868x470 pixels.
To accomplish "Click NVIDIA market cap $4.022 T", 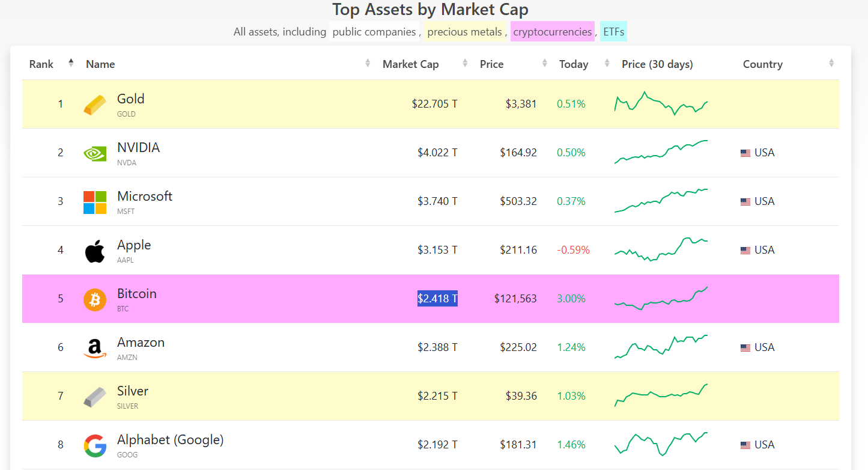I will 437,153.
